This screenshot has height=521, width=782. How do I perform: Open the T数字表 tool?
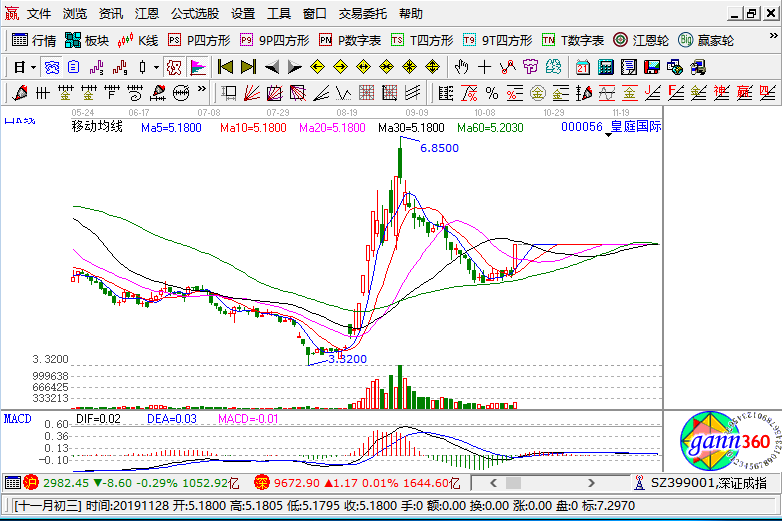pos(573,40)
